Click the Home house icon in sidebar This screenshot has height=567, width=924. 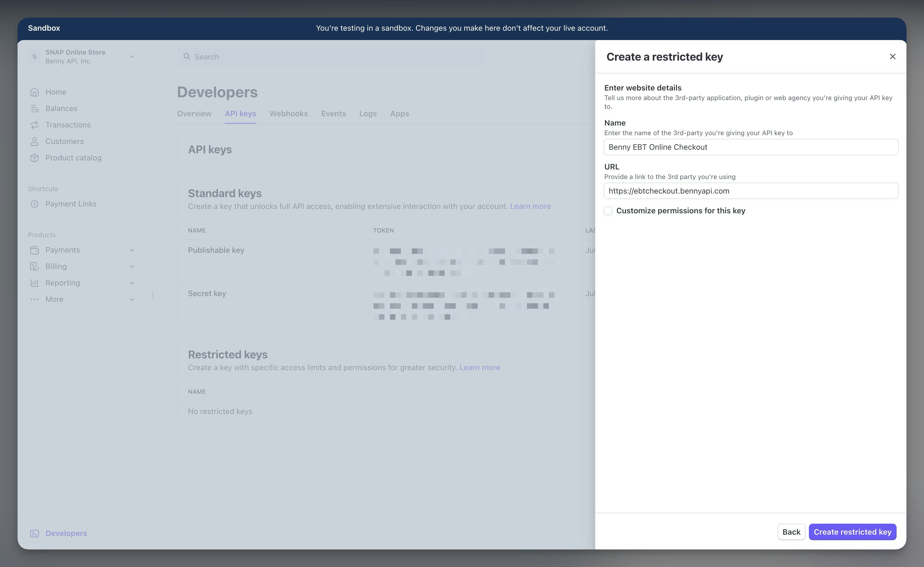[x=35, y=92]
